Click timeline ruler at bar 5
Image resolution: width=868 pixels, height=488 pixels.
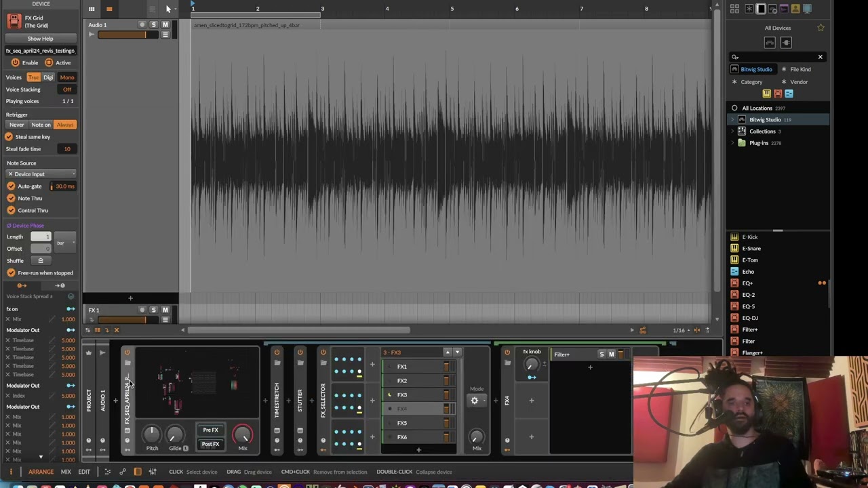452,9
